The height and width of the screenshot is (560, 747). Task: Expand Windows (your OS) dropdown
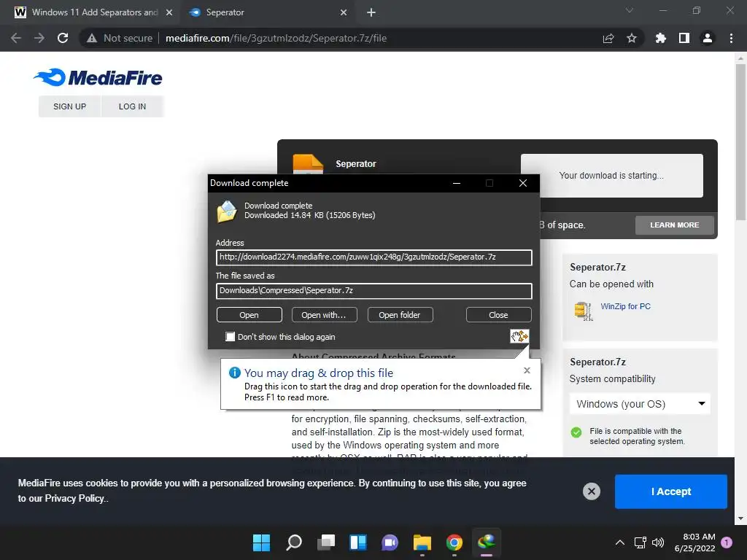click(x=640, y=404)
